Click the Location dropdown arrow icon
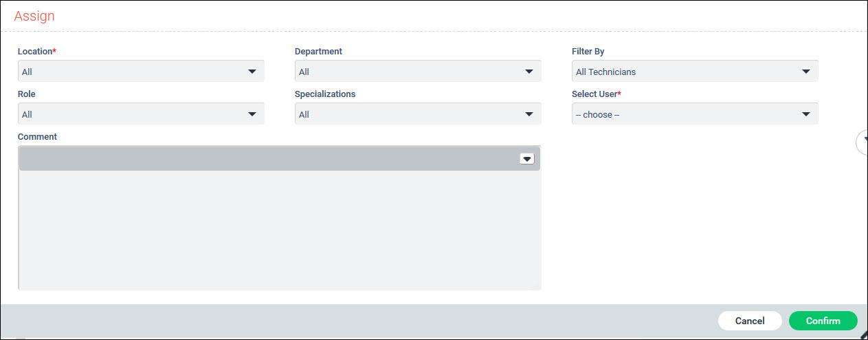Viewport: 868px width, 340px height. [252, 72]
